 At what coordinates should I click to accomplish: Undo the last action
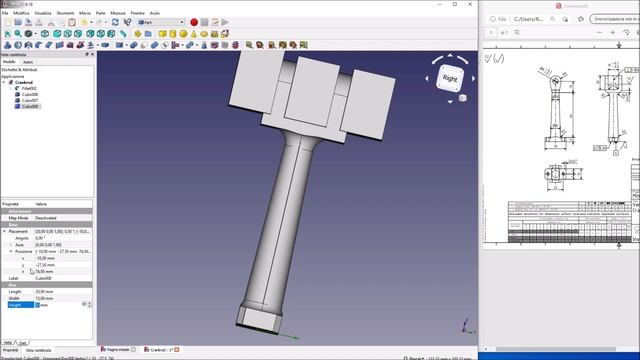[x=84, y=22]
